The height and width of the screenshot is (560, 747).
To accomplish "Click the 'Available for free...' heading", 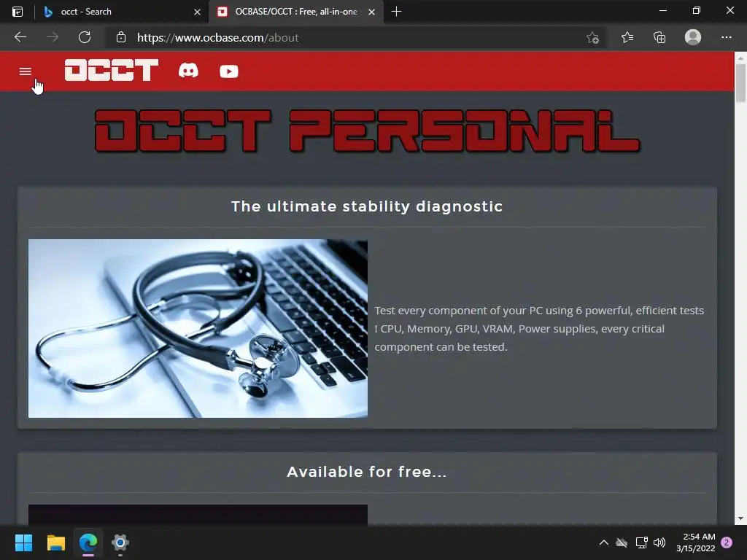I will coord(367,472).
